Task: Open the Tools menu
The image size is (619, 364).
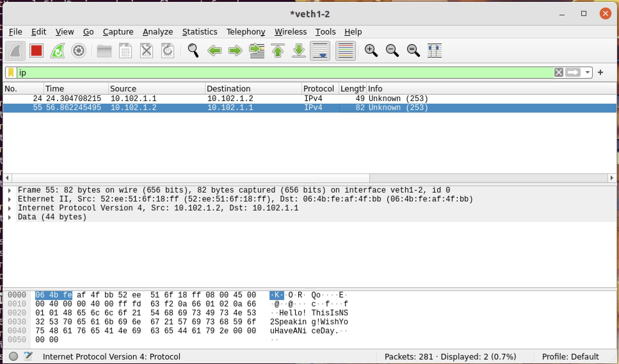Action: point(326,32)
